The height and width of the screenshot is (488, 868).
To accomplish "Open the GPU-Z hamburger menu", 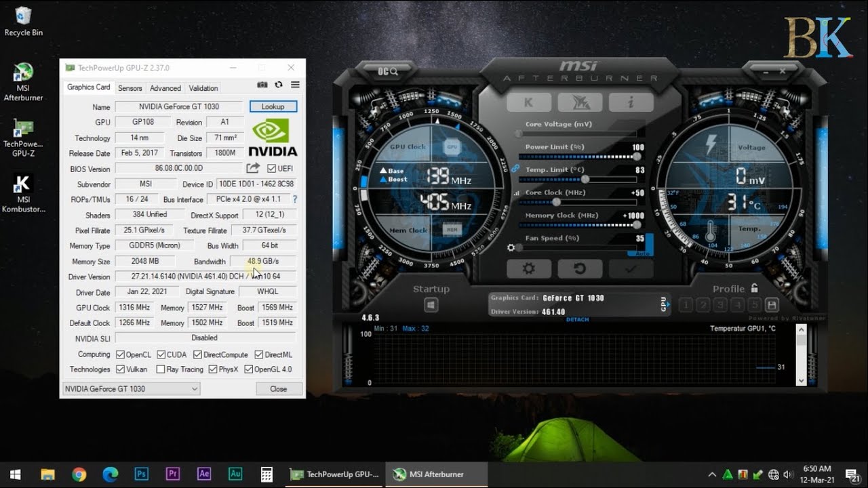I will [x=295, y=85].
